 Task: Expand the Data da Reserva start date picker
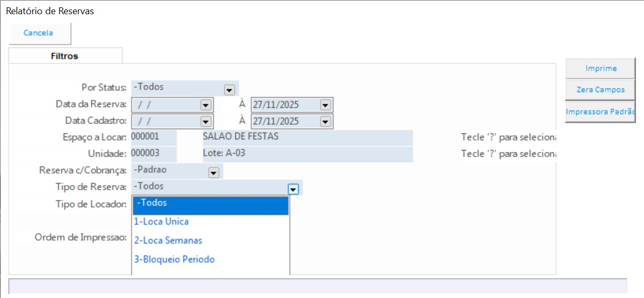(x=205, y=105)
